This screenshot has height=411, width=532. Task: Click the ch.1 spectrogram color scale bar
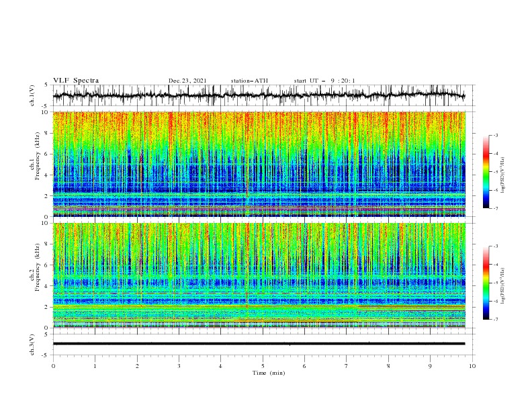click(x=486, y=171)
